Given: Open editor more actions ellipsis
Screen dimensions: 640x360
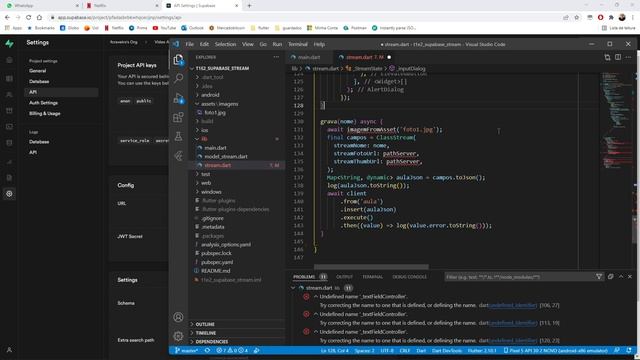Looking at the screenshot, I should click(629, 57).
